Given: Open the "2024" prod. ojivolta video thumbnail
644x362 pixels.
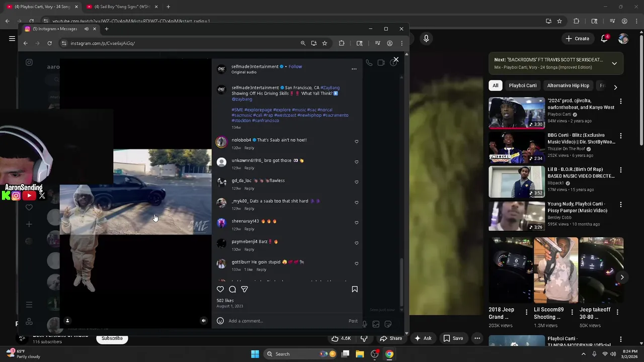Looking at the screenshot, I should tap(517, 113).
